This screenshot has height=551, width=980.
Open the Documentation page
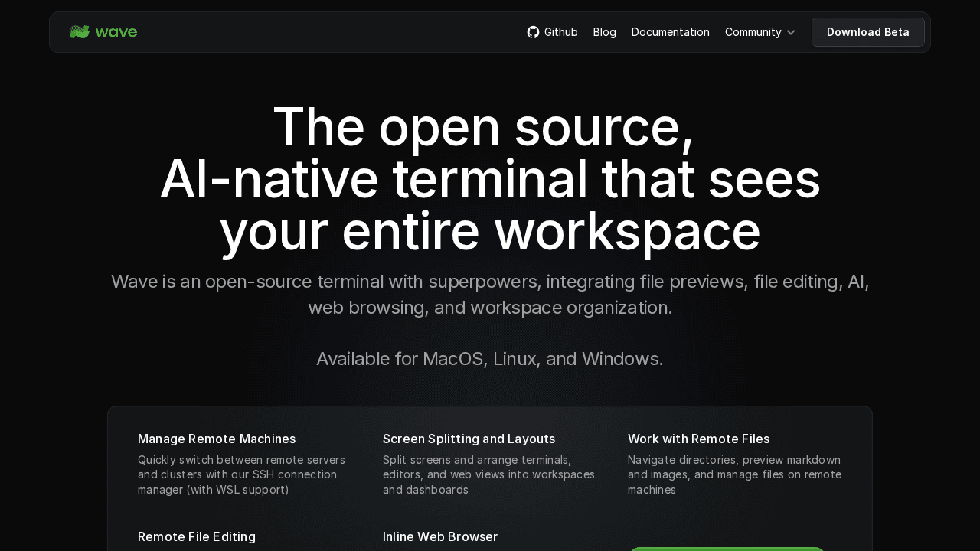tap(670, 32)
